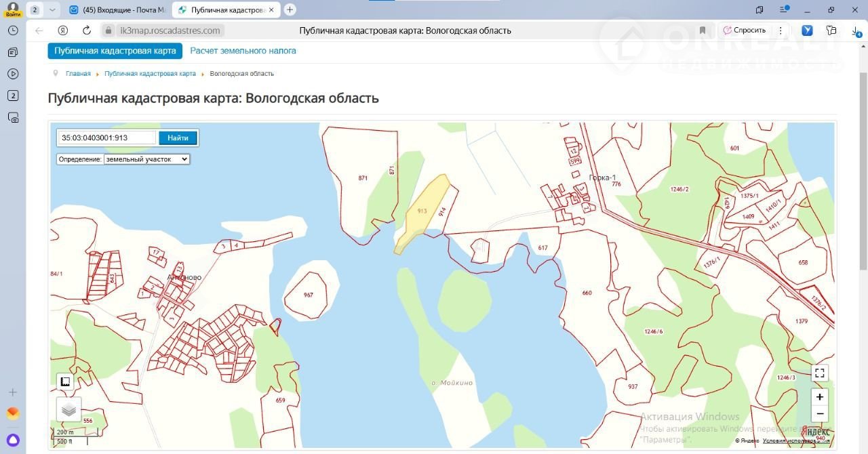Open Alice assistant in sidebar
The width and height of the screenshot is (868, 454).
tap(13, 440)
